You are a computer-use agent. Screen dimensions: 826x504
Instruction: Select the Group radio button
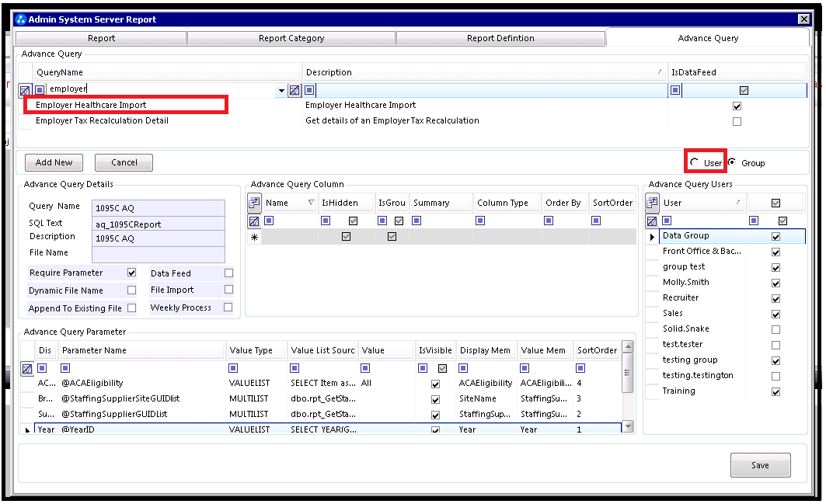pos(732,162)
